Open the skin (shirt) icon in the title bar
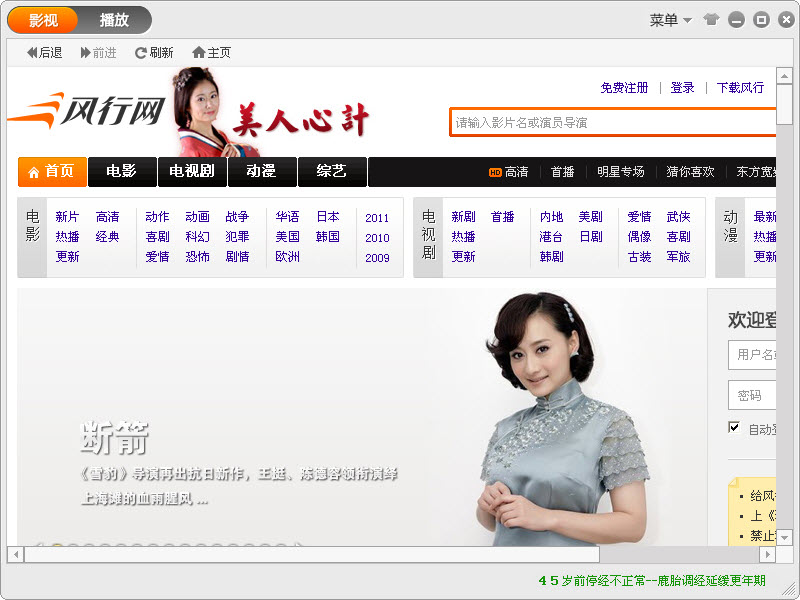The height and width of the screenshot is (600, 800). (x=711, y=20)
